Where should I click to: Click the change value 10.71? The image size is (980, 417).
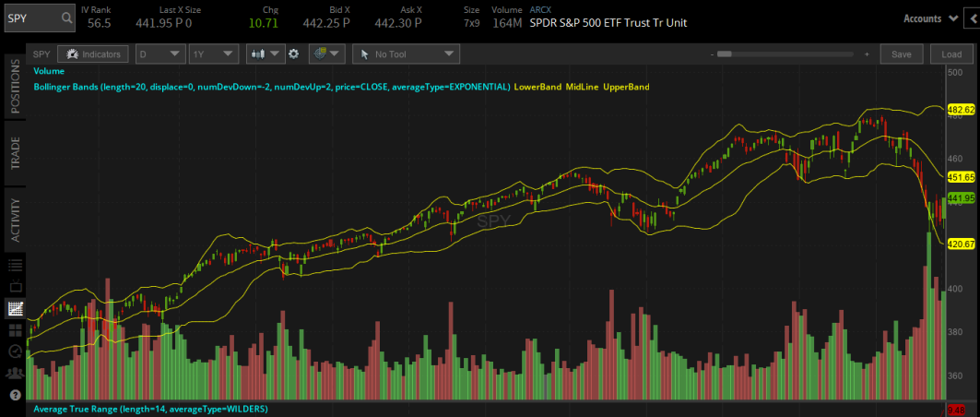click(x=263, y=23)
